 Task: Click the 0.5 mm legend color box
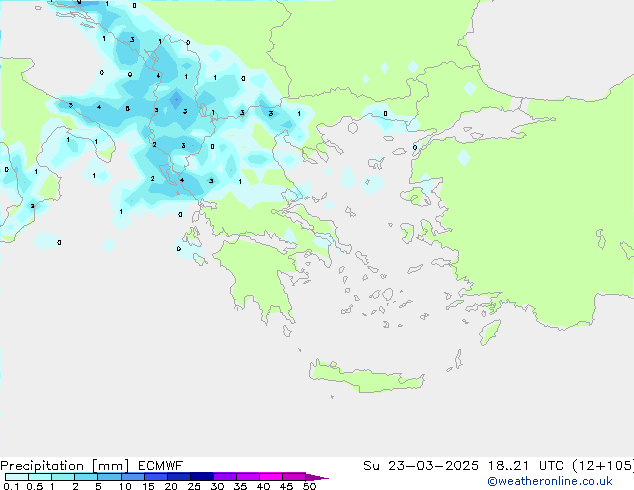(x=40, y=477)
